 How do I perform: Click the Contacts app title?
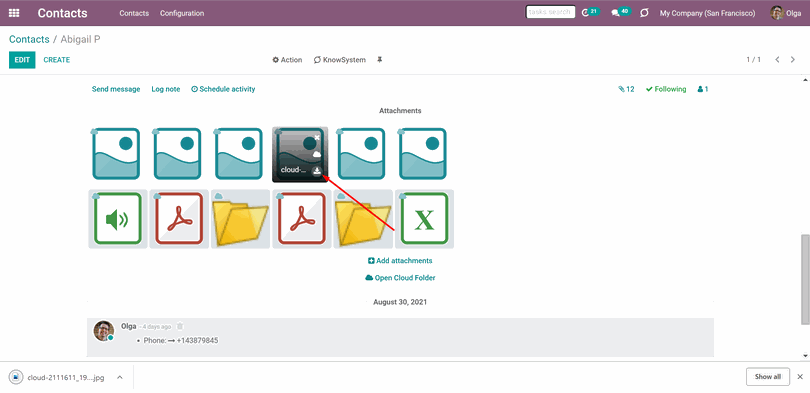click(x=63, y=13)
